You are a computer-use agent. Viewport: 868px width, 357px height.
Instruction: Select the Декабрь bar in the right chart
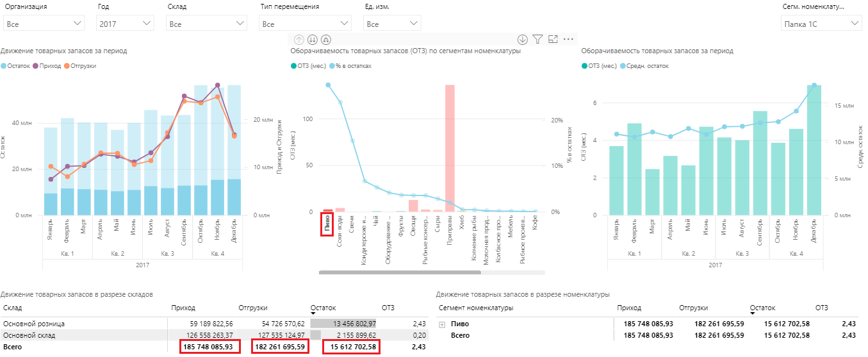coord(814,150)
